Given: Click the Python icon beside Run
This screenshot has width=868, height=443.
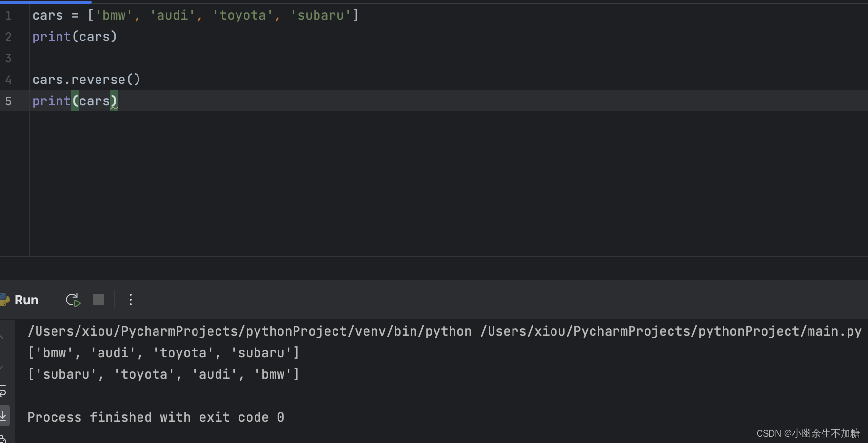Looking at the screenshot, I should [4, 300].
